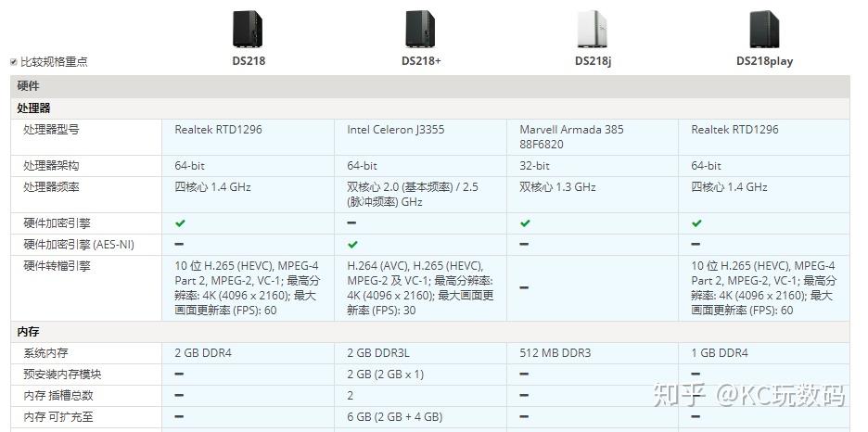868x432 pixels.
Task: Click the 2 GB (2 GB x 1) cell
Action: coord(420,375)
